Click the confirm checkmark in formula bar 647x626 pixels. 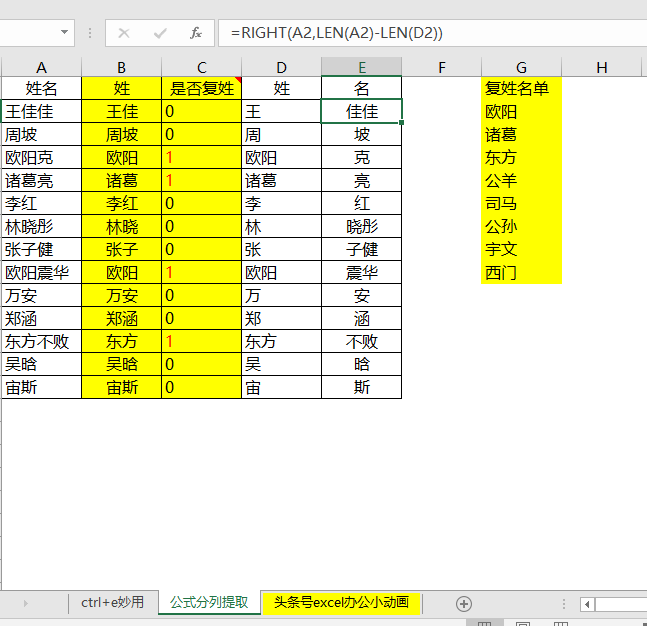pos(160,33)
